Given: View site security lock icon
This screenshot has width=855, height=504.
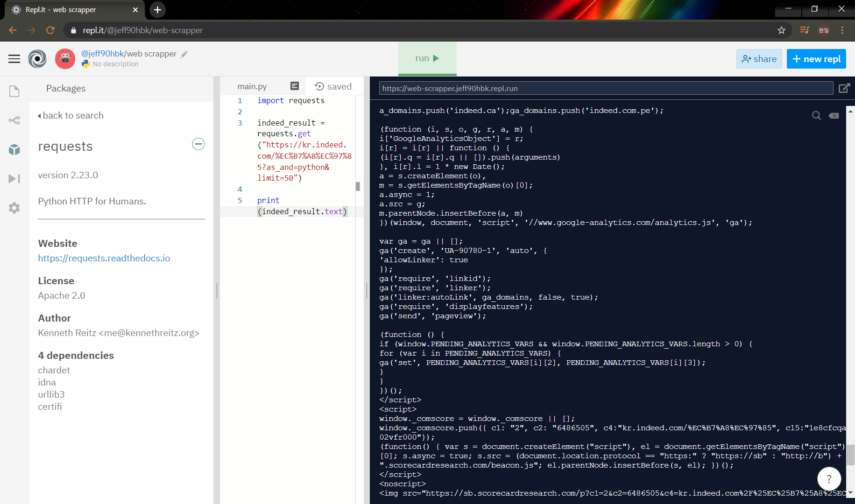Looking at the screenshot, I should click(73, 30).
